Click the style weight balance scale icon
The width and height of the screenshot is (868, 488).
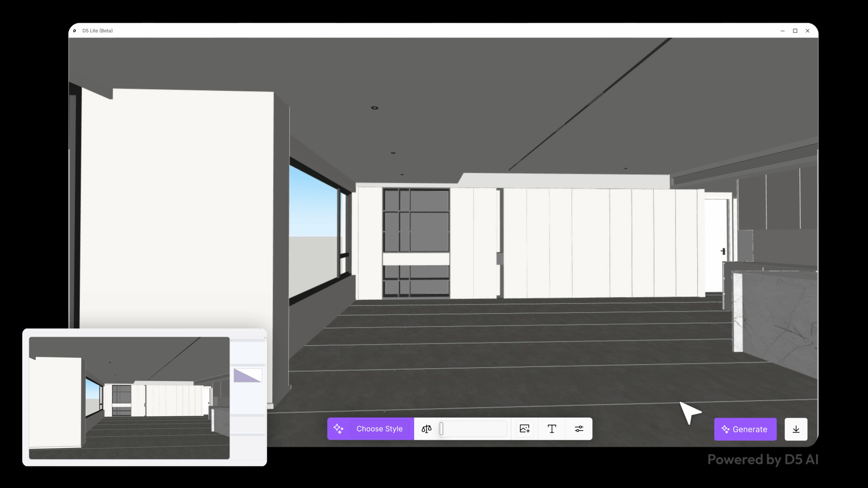point(426,429)
